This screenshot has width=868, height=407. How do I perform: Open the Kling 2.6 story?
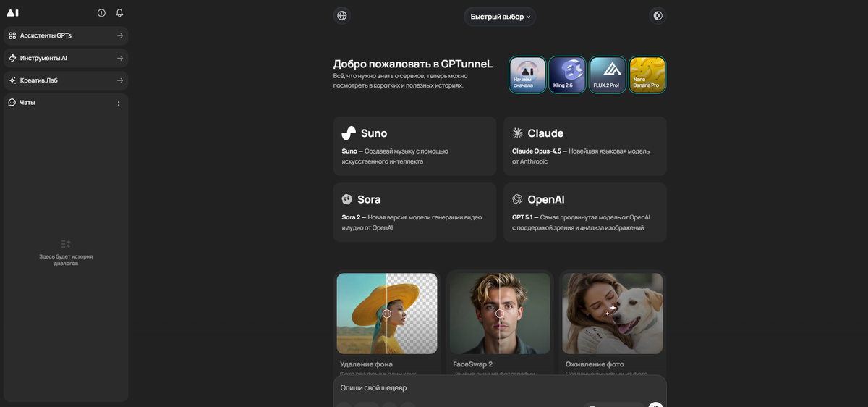567,75
